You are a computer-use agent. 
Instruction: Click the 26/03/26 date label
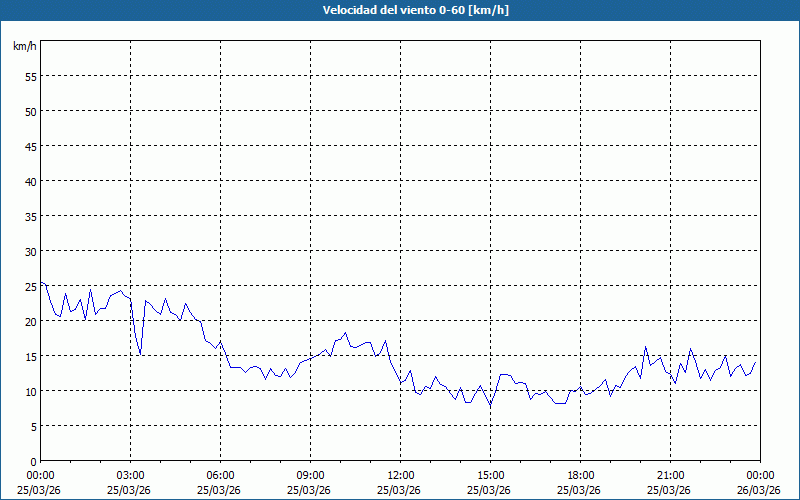pyautogui.click(x=760, y=489)
